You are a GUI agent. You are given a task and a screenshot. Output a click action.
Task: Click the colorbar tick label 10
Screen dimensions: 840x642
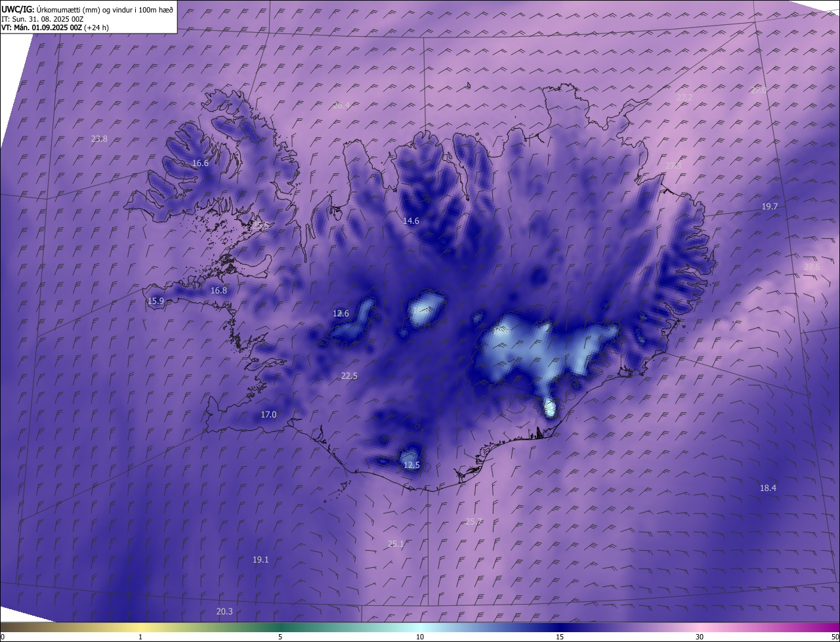[420, 637]
